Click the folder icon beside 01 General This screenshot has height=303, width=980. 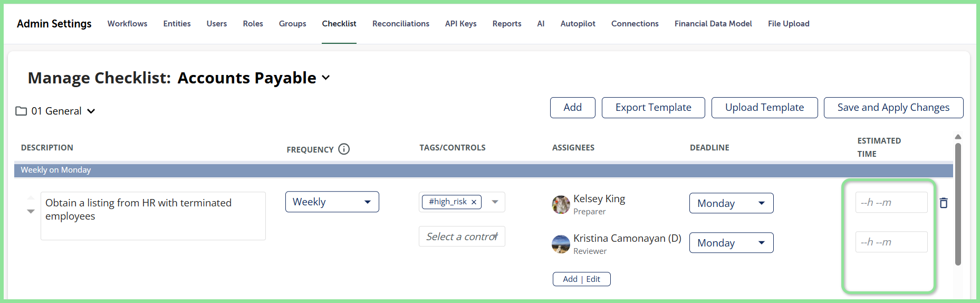(x=21, y=111)
